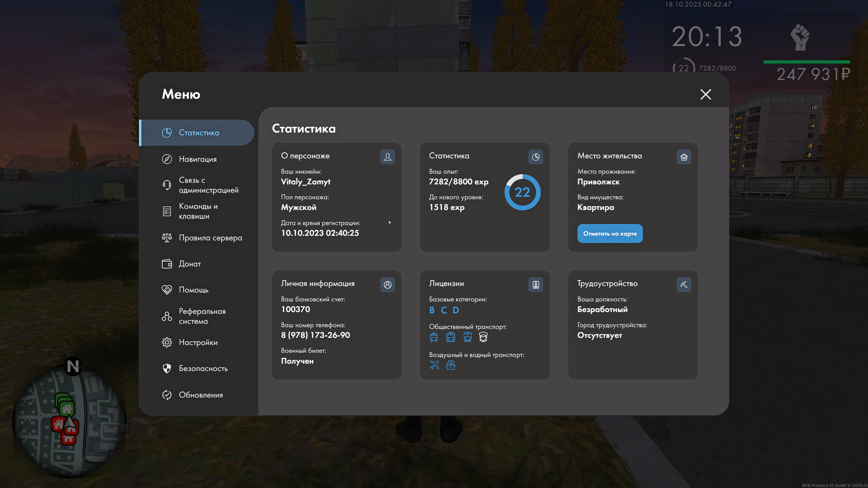Click the license badge icon in Лицензии card
This screenshot has width=868, height=488.
(535, 285)
